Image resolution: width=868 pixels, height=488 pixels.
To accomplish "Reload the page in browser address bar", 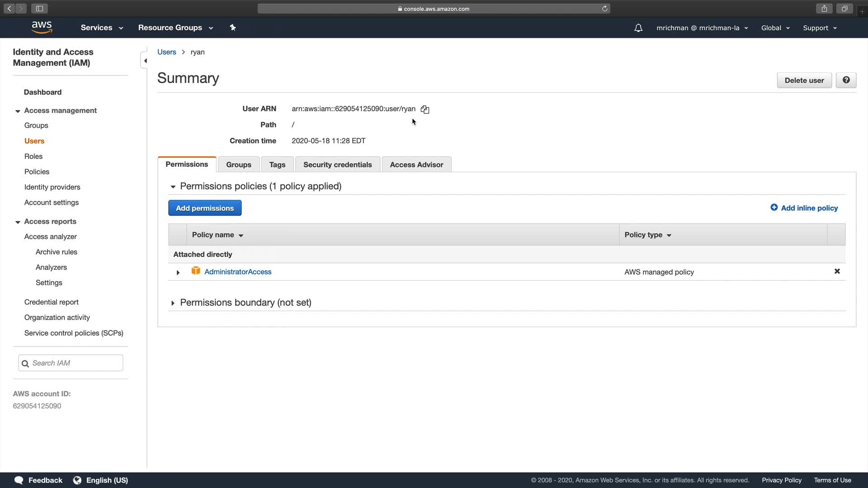I will point(604,9).
